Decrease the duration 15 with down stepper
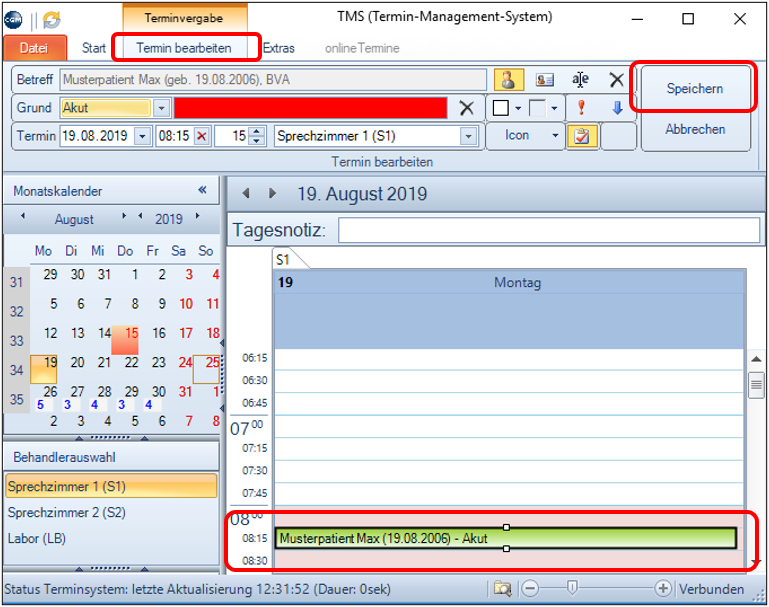The image size is (769, 607). pos(256,141)
